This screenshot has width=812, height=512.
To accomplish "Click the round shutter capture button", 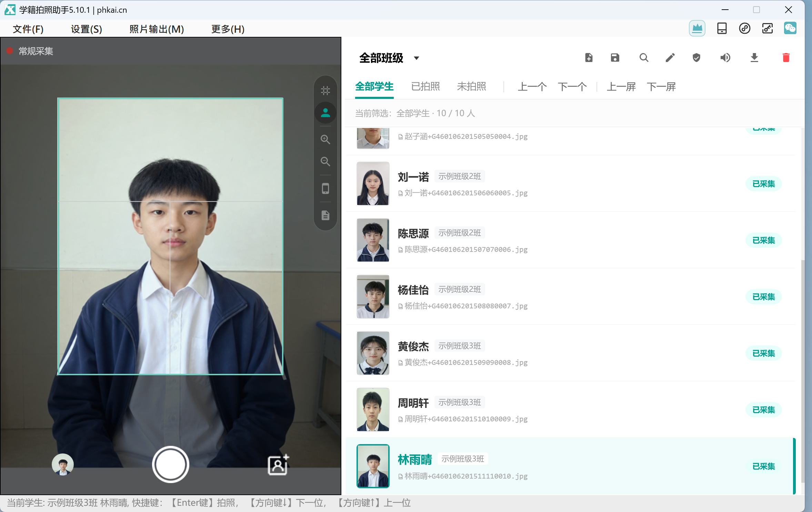I will (x=170, y=464).
